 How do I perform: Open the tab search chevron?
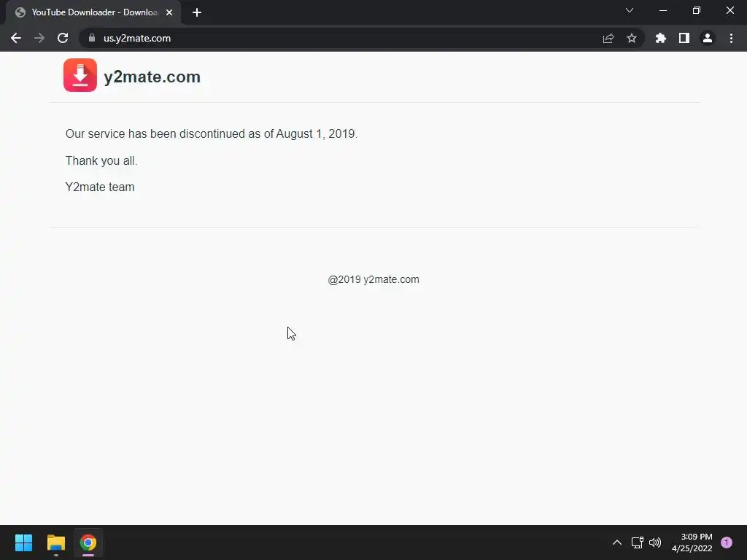pos(630,10)
